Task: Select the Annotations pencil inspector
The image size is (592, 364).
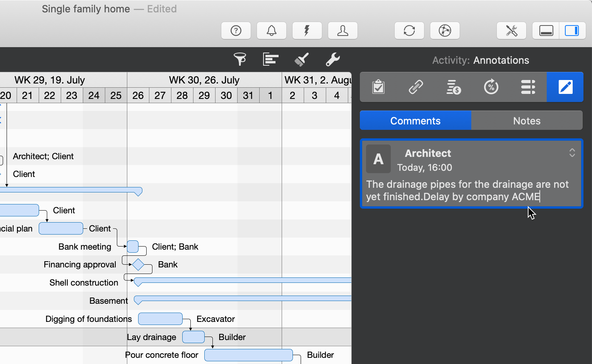Action: (565, 87)
